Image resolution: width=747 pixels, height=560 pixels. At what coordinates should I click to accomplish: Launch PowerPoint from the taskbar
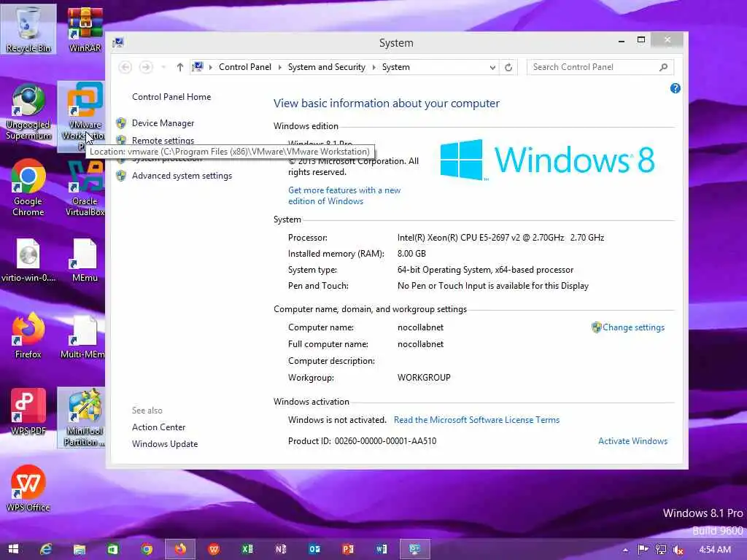348,550
